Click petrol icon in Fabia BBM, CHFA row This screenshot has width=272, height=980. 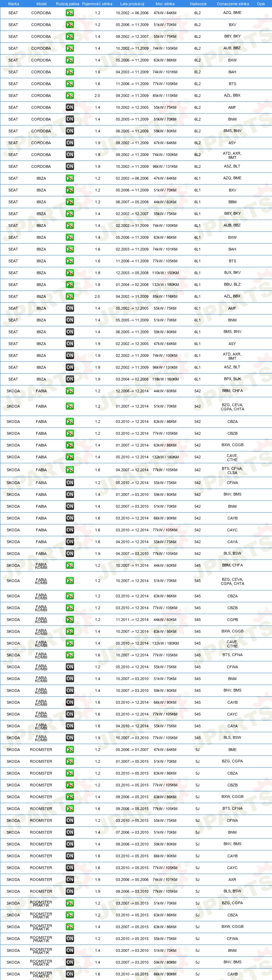(70, 391)
